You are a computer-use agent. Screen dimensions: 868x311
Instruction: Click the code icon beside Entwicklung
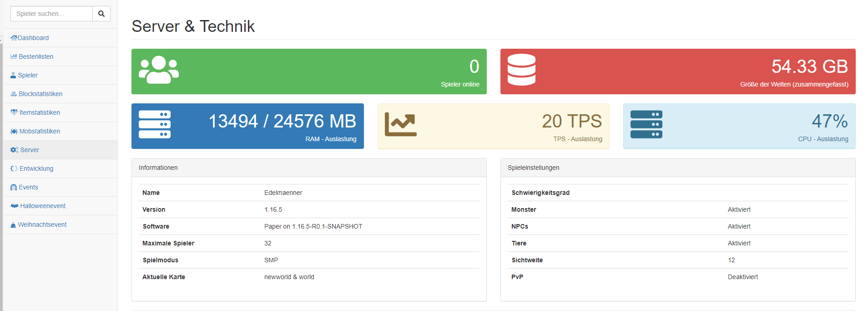click(14, 168)
